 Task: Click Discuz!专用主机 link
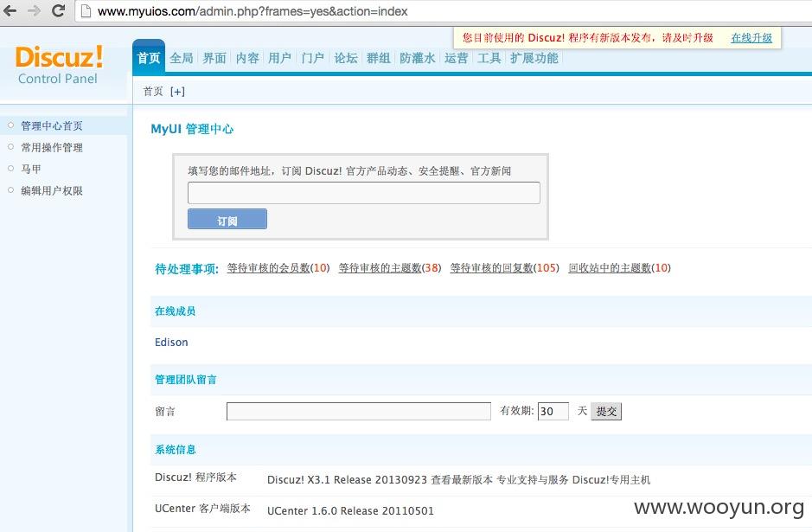point(611,480)
